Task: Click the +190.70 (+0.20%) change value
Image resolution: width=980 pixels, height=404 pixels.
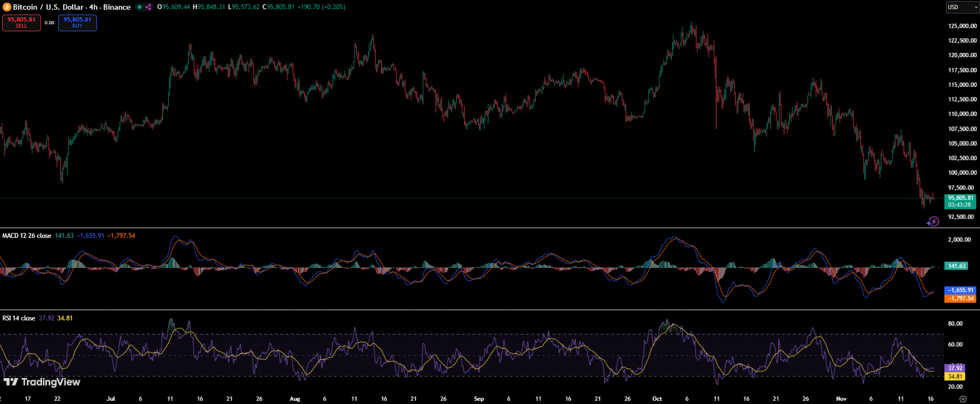Action: tap(321, 7)
